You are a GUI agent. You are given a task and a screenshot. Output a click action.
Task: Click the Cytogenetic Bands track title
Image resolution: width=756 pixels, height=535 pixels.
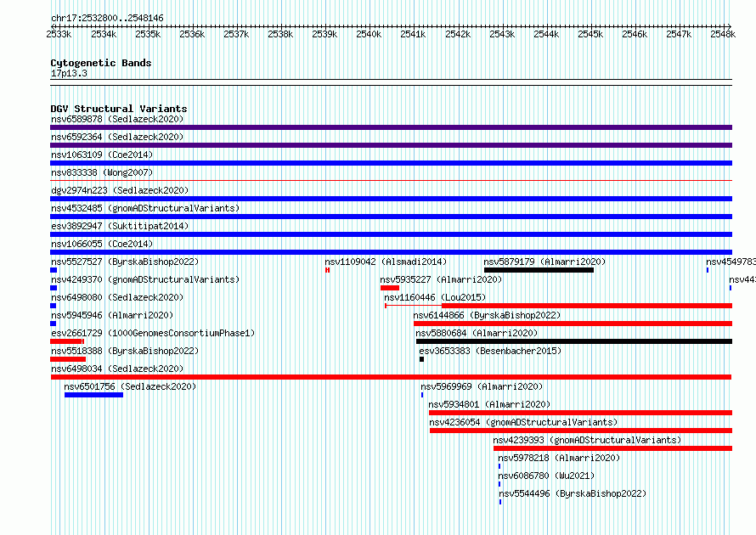coord(101,63)
